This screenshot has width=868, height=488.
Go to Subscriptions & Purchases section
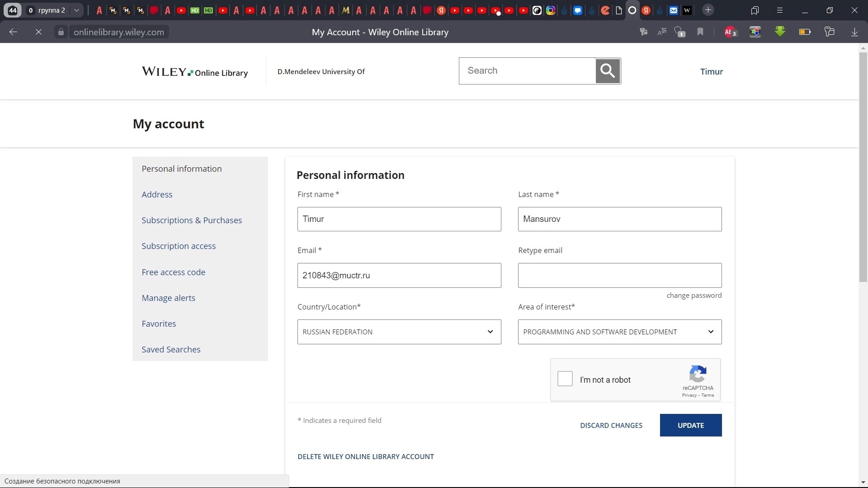(192, 220)
